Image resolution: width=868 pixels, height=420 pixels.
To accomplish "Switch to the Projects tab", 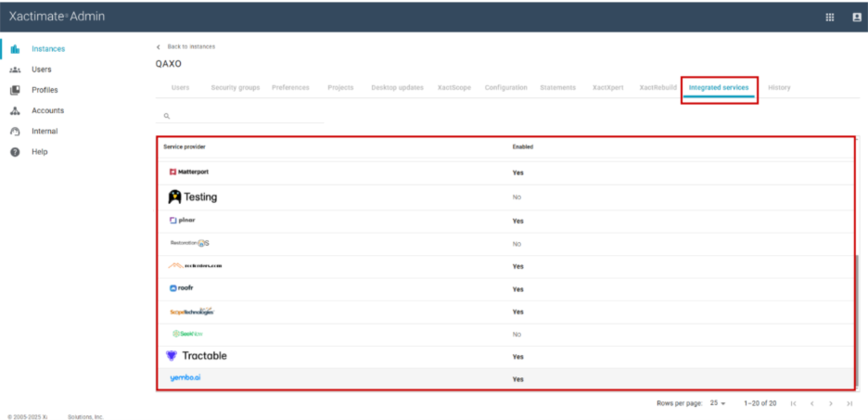I will tap(340, 87).
